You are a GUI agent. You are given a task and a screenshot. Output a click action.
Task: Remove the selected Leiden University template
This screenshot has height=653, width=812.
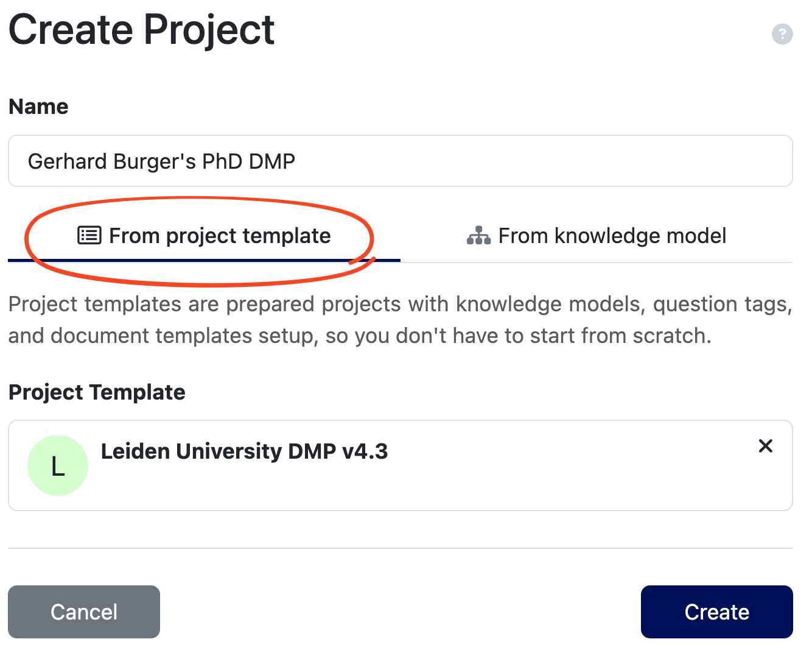[765, 446]
